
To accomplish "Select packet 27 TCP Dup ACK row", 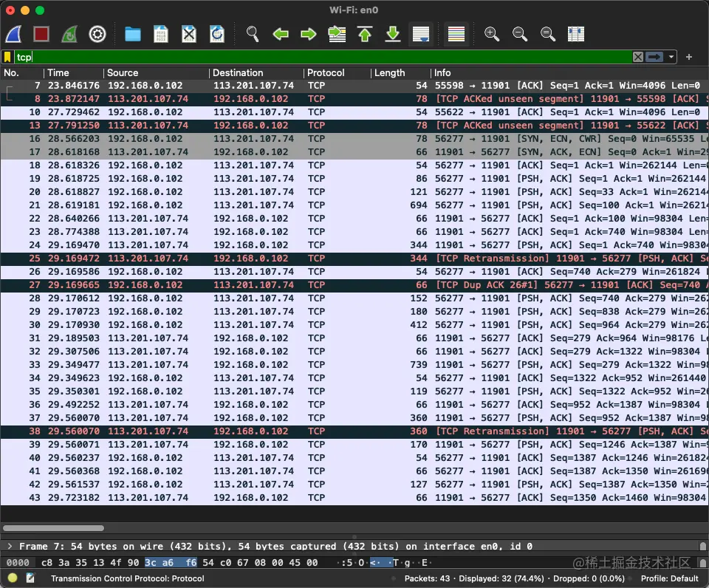I will (x=354, y=285).
